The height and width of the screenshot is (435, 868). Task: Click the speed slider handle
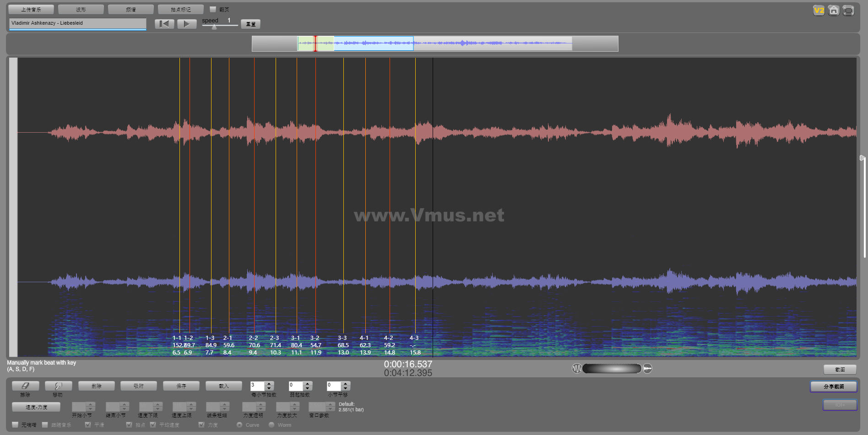(214, 27)
